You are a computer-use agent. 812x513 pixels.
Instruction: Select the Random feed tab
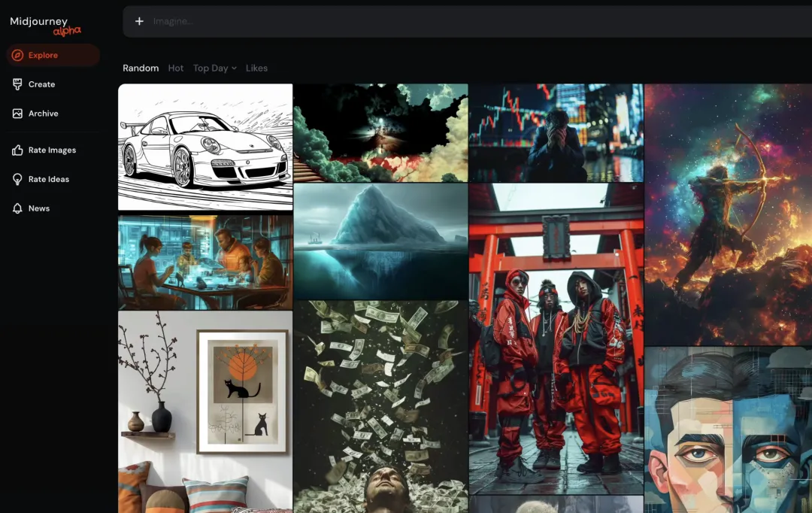[x=141, y=68]
